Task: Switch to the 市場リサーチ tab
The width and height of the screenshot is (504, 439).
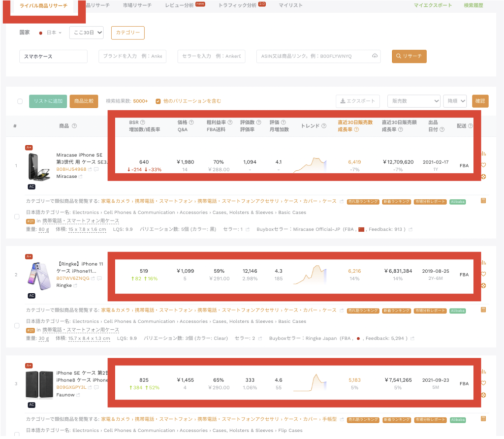Action: (x=137, y=5)
